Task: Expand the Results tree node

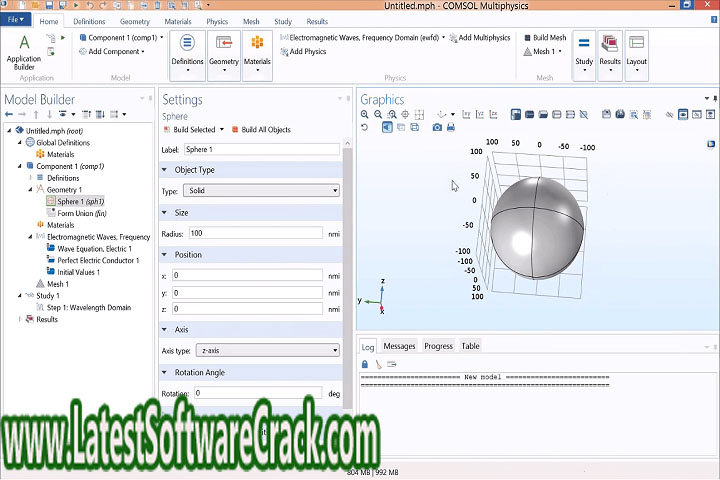Action: 20,319
